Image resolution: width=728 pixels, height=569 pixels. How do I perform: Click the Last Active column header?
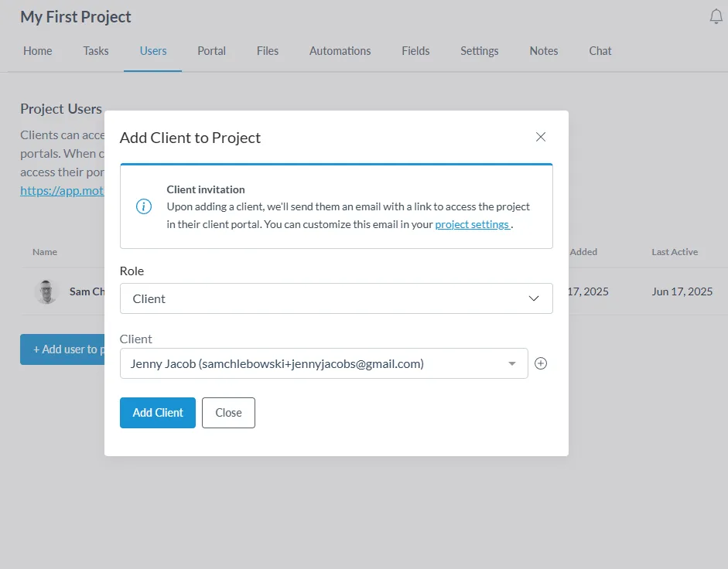pos(675,252)
